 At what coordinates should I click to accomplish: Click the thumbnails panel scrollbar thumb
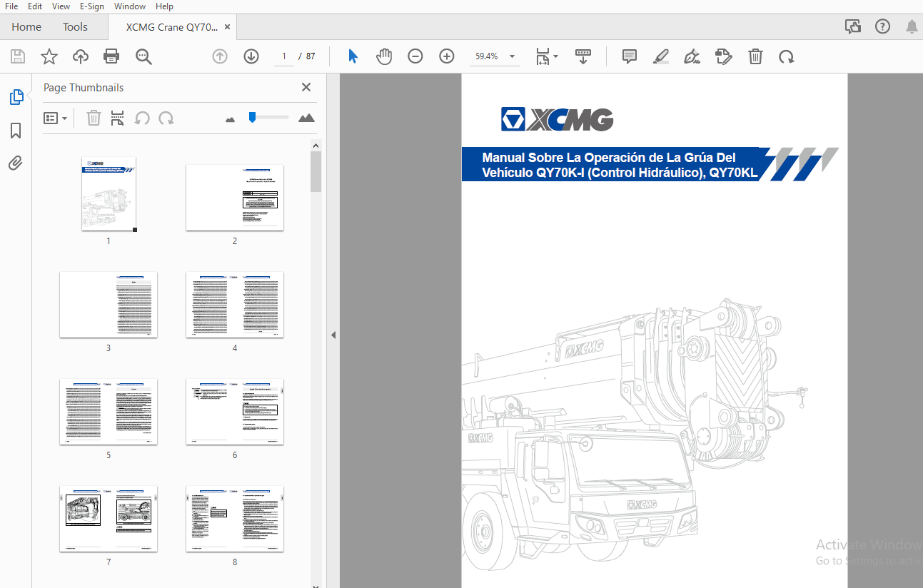pyautogui.click(x=316, y=171)
